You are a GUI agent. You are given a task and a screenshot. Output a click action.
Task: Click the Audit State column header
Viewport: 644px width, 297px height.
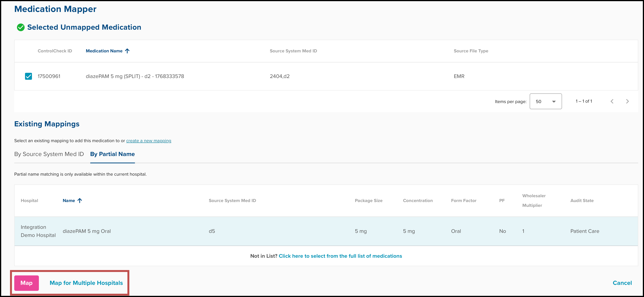[582, 201]
